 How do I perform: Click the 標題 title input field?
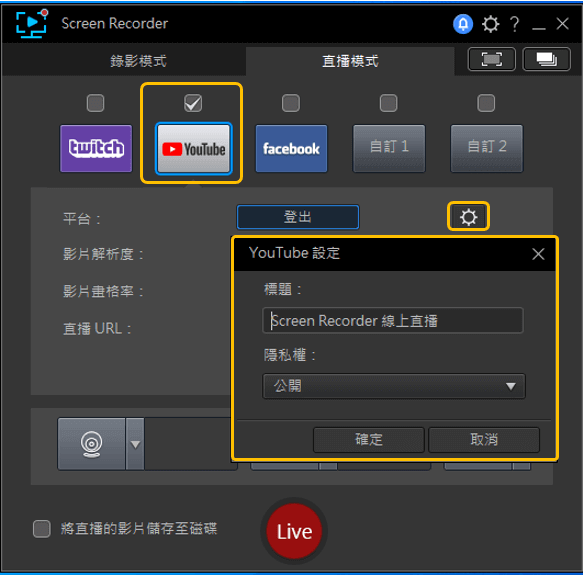click(x=393, y=321)
